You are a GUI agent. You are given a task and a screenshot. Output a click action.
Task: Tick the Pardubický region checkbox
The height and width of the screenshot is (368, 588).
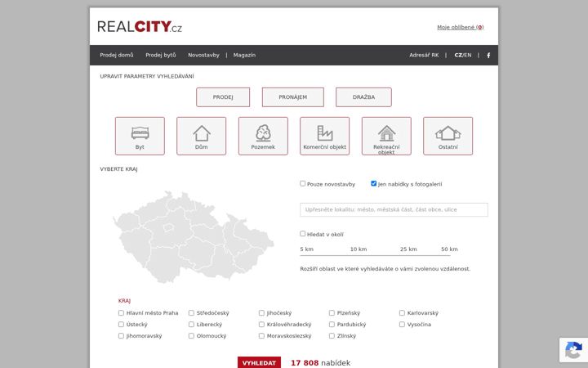[x=332, y=324]
